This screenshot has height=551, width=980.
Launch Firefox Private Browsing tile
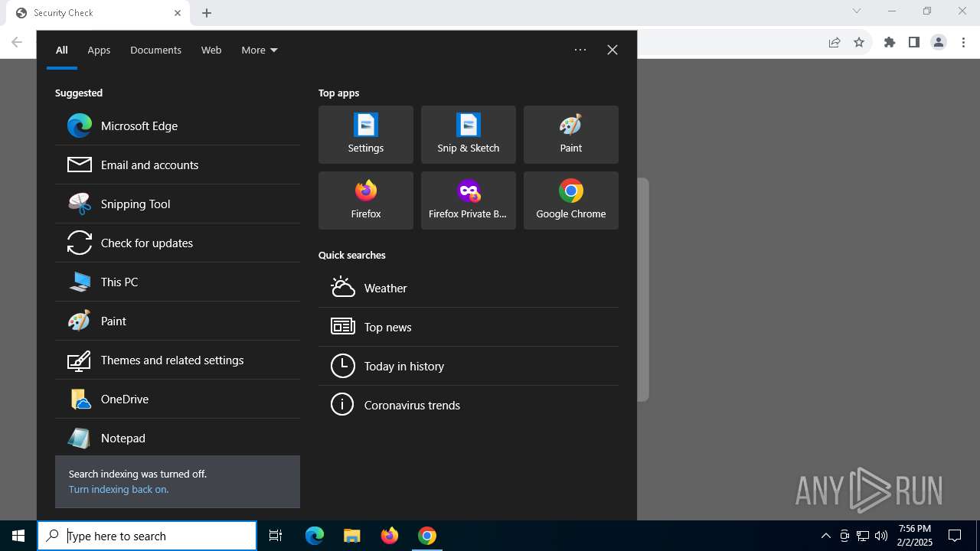click(x=469, y=201)
